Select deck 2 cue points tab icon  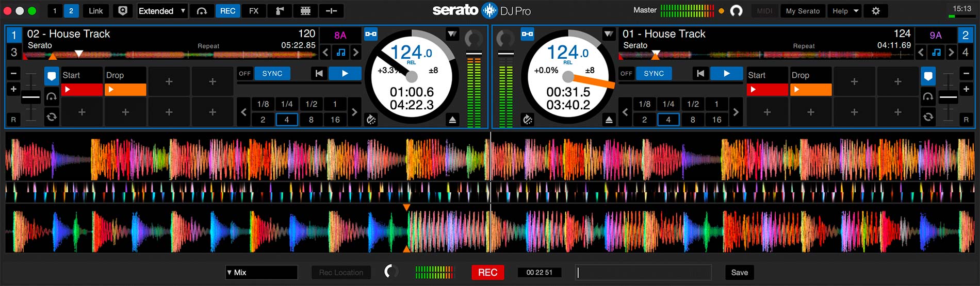[928, 77]
